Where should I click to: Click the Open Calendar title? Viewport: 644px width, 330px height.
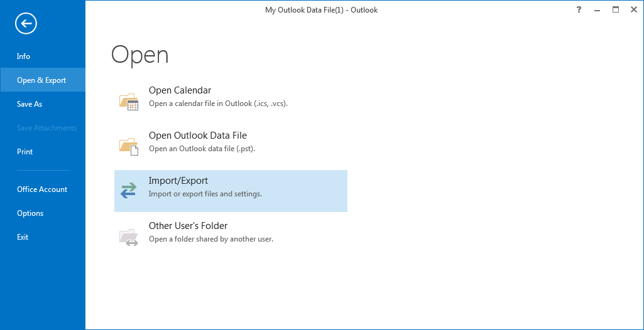[180, 90]
